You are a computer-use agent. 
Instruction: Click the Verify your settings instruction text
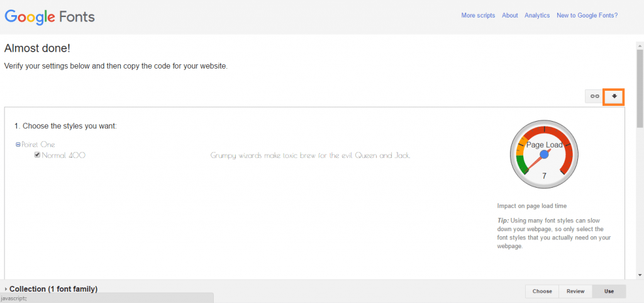[x=116, y=66]
